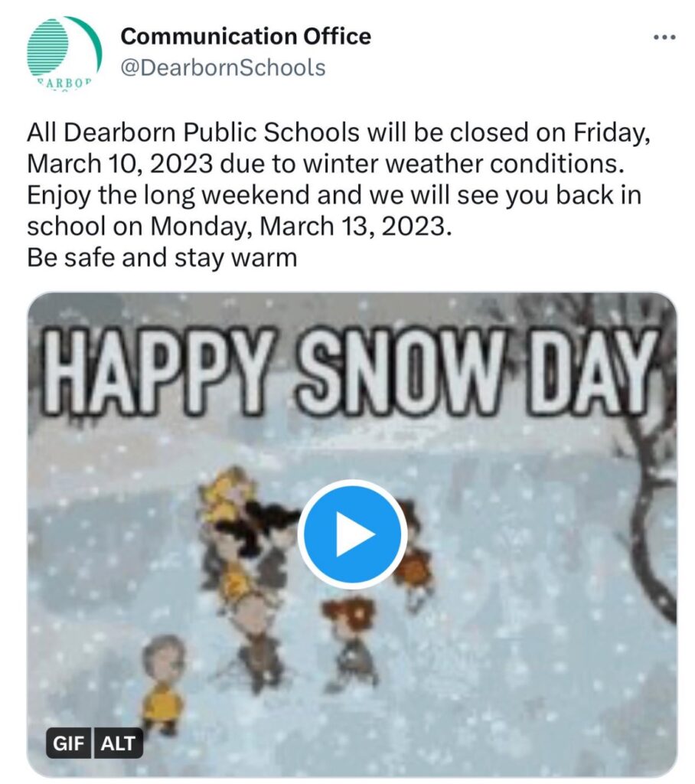Play the Happy Snow Day GIF
Screen dimensions: 695x784
point(352,534)
